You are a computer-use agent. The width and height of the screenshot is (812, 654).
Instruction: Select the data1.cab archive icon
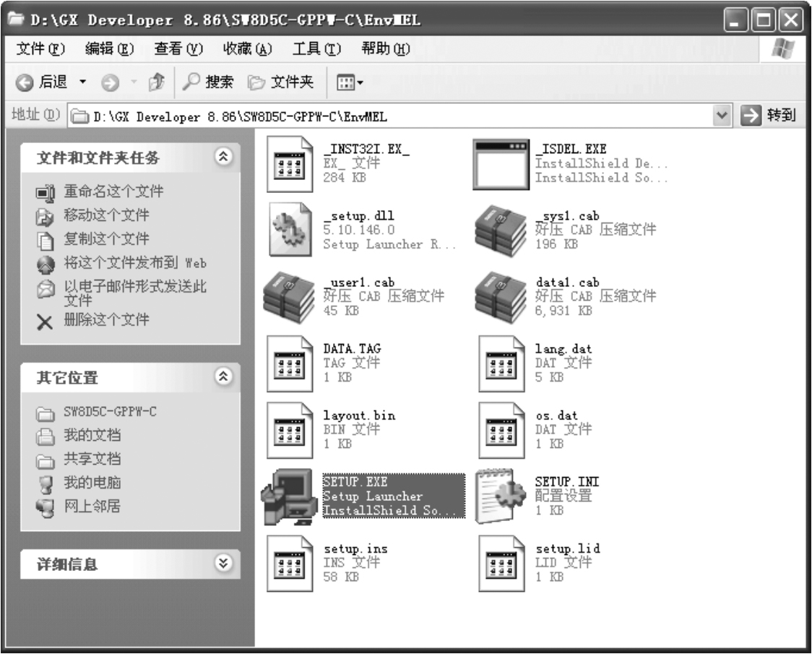click(500, 298)
